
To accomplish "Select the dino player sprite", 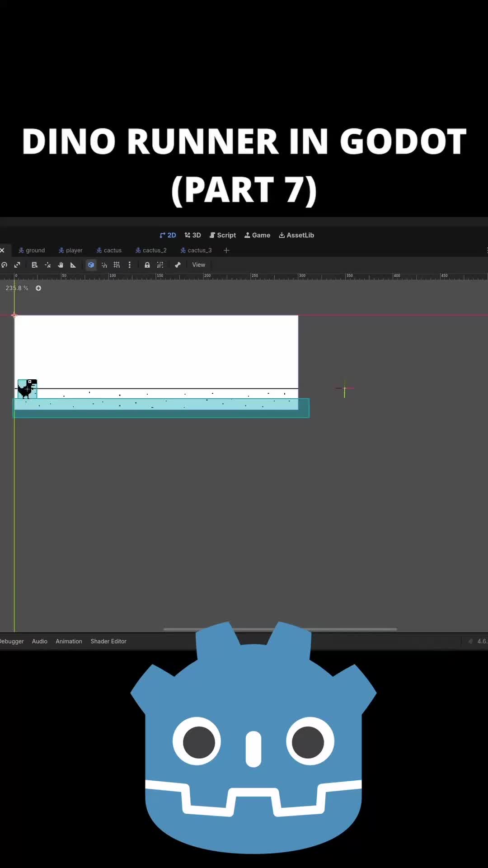I will click(27, 388).
